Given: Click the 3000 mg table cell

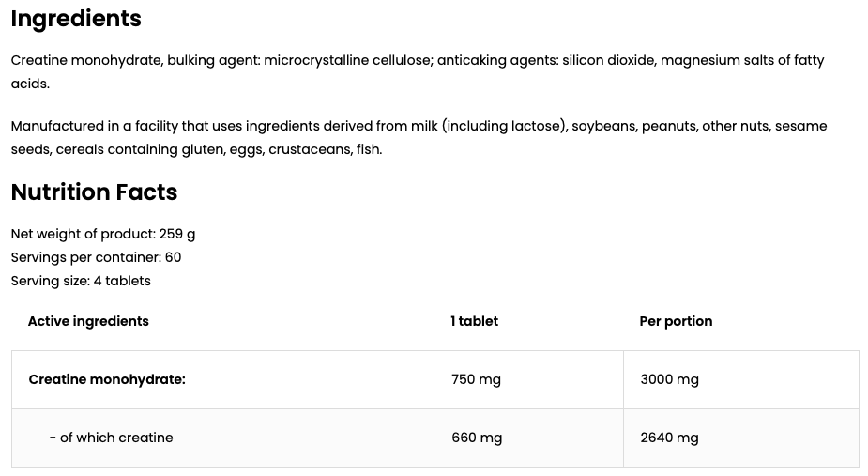Looking at the screenshot, I should (x=669, y=379).
